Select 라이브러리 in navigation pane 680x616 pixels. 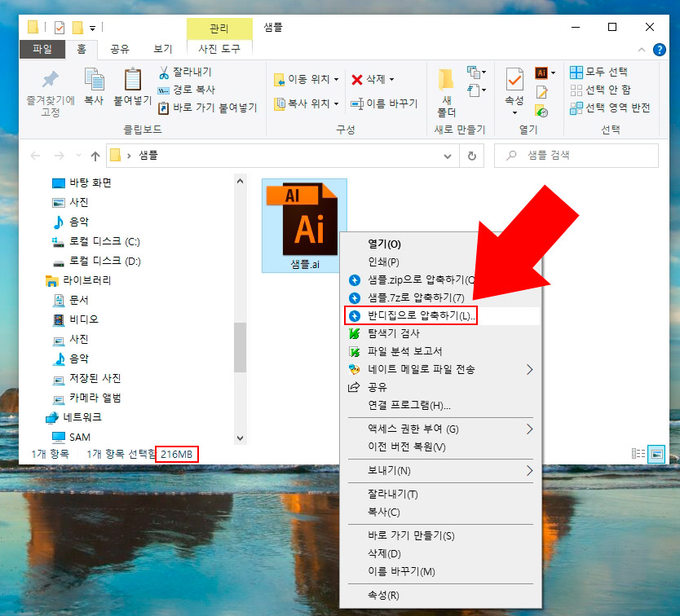(x=78, y=280)
